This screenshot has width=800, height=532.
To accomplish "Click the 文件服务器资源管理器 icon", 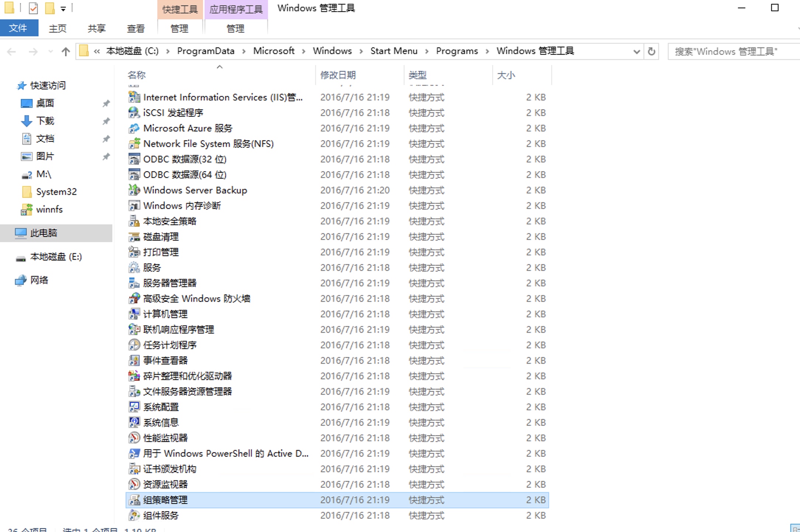I will [x=134, y=391].
